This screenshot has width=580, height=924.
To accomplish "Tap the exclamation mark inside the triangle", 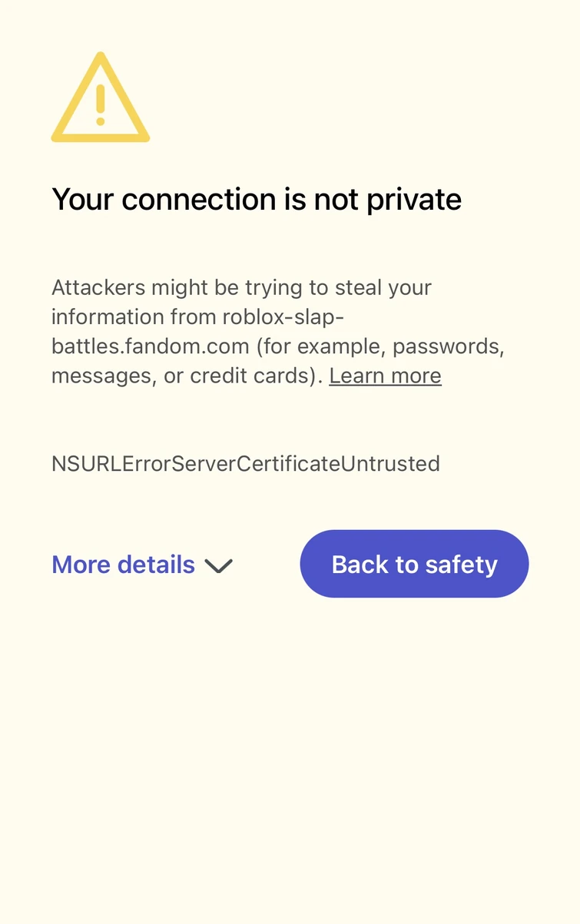I will tap(100, 104).
